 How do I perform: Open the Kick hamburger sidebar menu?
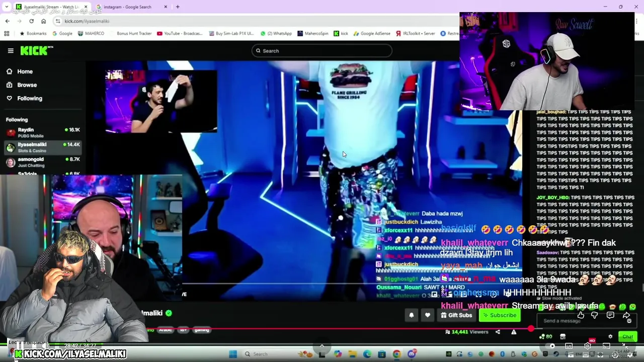pos(11,51)
